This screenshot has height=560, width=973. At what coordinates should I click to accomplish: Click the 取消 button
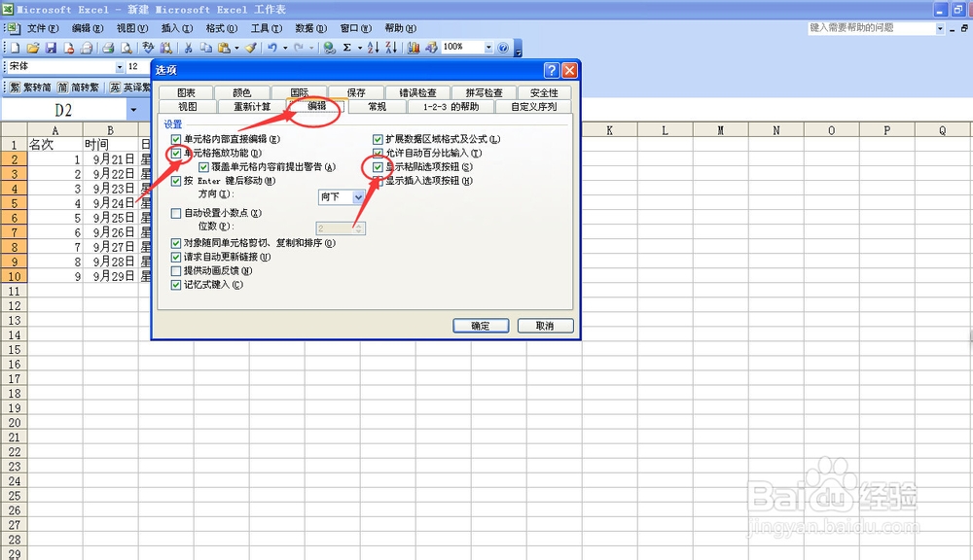(545, 326)
